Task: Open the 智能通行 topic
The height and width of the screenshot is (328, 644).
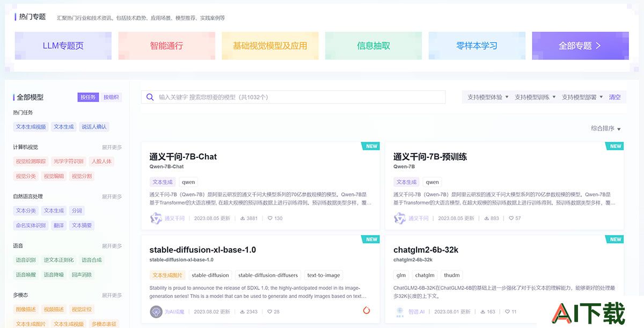Action: 166,46
